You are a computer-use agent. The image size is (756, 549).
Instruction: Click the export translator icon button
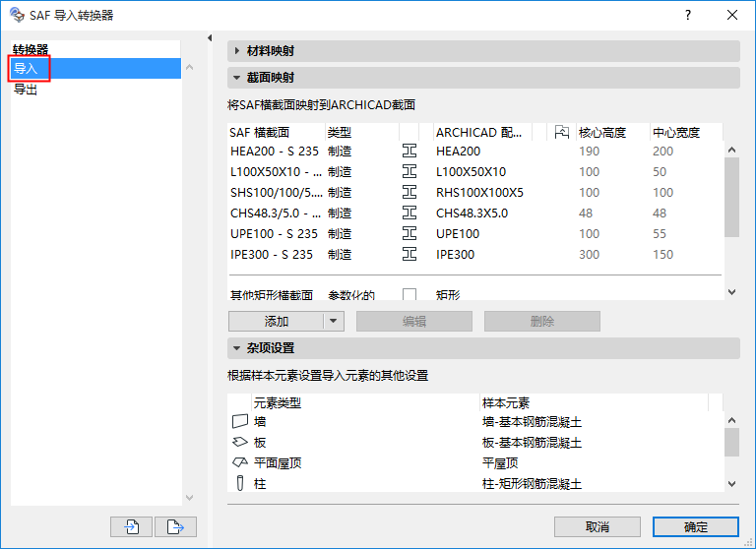coord(175,526)
